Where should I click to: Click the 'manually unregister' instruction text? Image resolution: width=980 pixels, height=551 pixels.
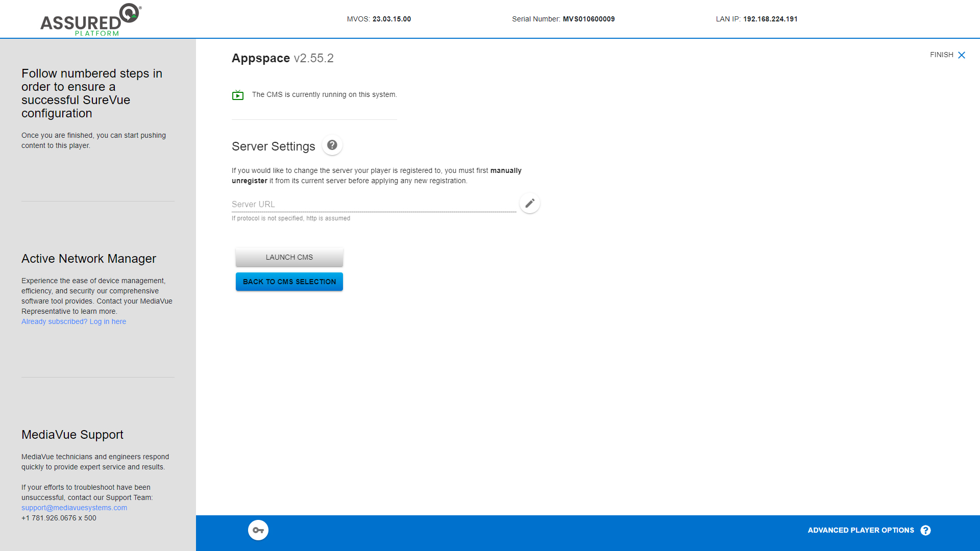(377, 176)
